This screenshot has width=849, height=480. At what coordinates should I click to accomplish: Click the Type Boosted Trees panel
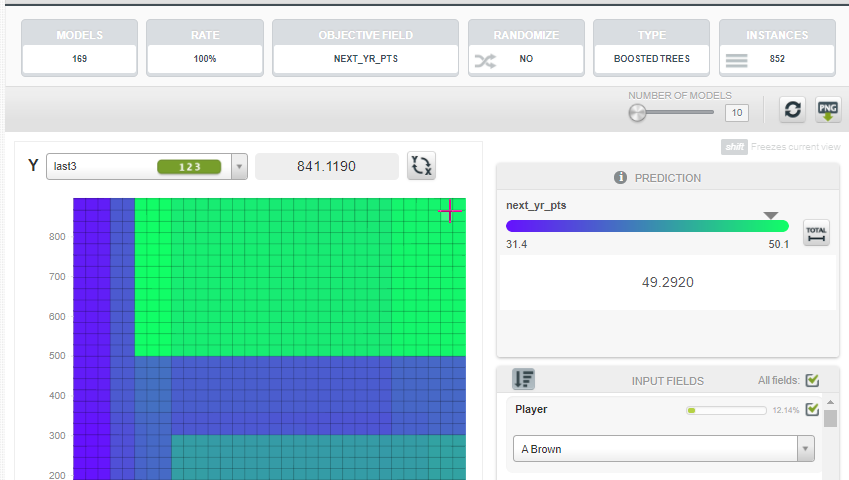(651, 48)
